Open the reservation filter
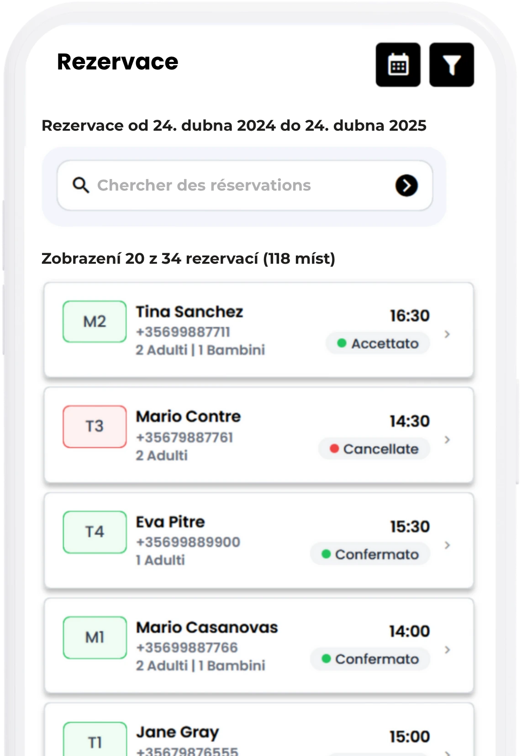 coord(452,64)
